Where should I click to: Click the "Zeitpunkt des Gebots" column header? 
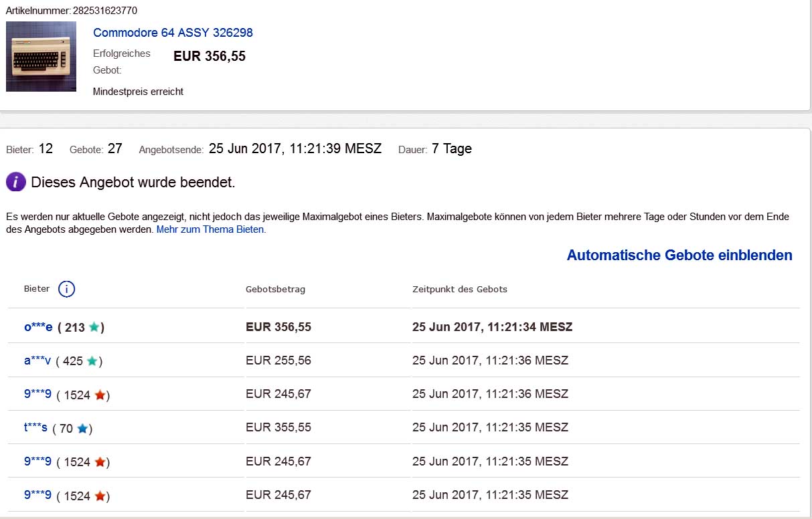459,289
